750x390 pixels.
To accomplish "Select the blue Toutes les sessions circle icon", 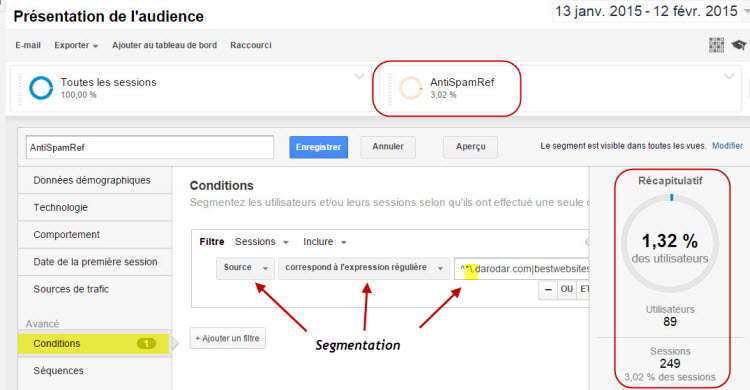I will coord(41,88).
